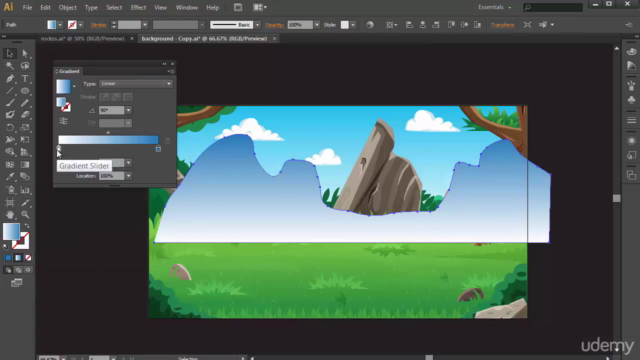Click the search field in title bar
This screenshot has width=640, height=360.
[x=553, y=7]
